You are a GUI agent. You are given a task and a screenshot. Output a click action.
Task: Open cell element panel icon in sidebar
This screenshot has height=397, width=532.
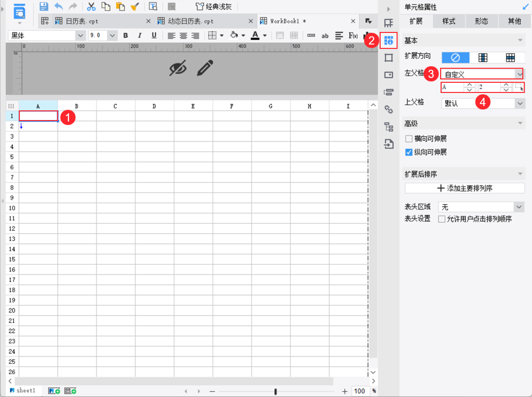coord(388,23)
